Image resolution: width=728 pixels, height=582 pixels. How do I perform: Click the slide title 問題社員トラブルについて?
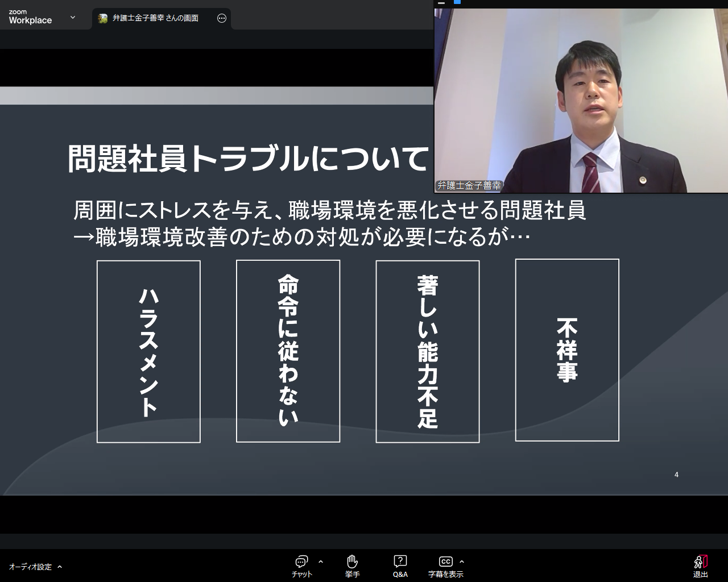coord(248,159)
